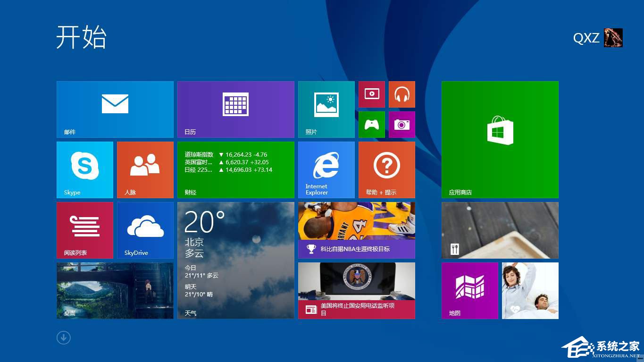Launch the 日历 Calendar app

click(x=236, y=109)
